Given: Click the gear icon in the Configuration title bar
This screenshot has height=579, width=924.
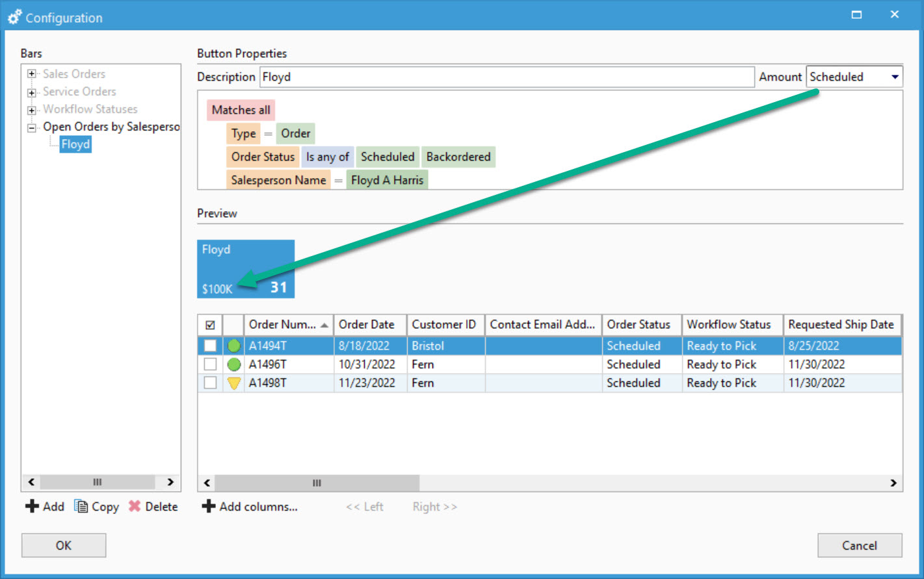Looking at the screenshot, I should [14, 17].
